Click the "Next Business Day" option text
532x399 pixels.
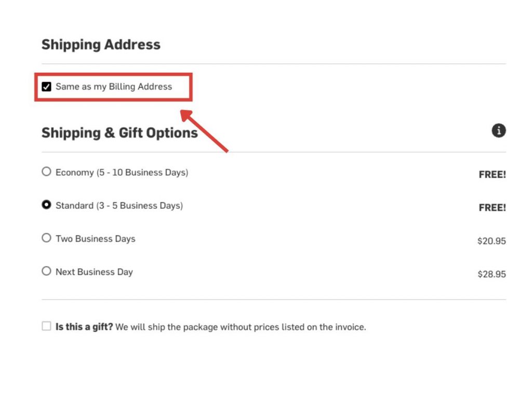94,272
